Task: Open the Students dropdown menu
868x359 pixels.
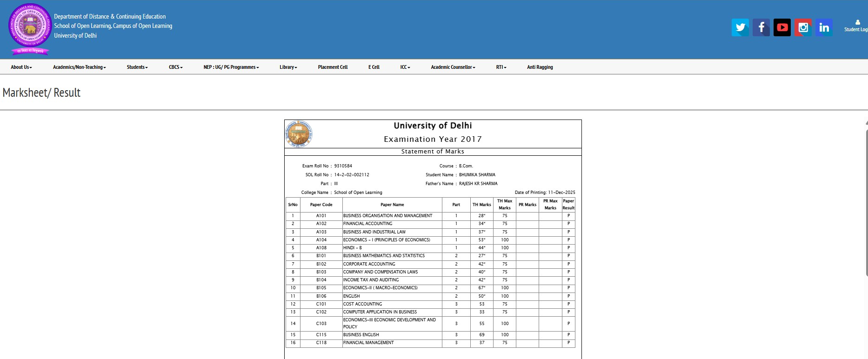Action: tap(137, 67)
